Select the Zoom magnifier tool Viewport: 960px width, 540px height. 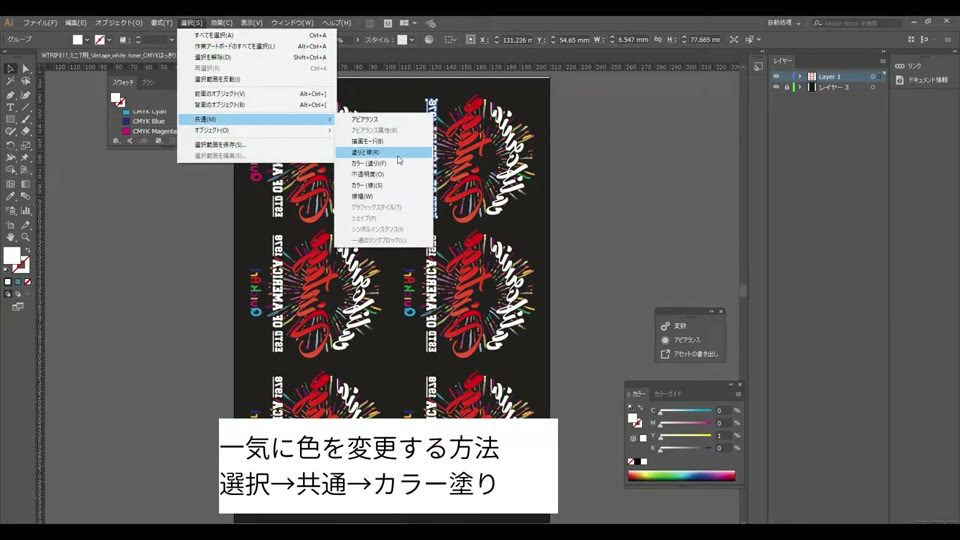(26, 237)
